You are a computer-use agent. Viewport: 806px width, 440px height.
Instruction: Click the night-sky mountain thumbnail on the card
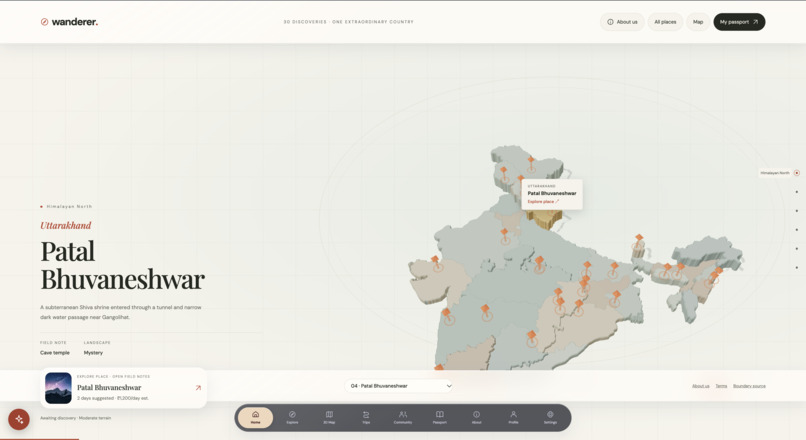coord(58,388)
